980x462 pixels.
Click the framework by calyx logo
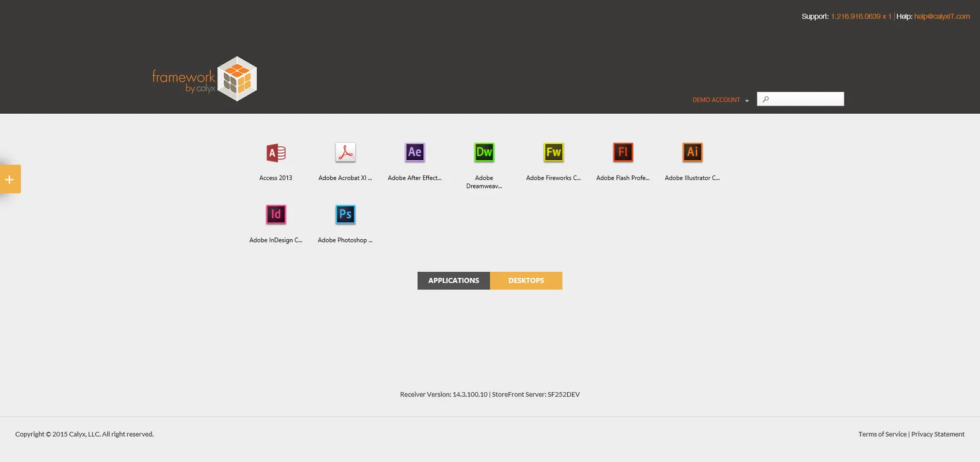tap(205, 79)
